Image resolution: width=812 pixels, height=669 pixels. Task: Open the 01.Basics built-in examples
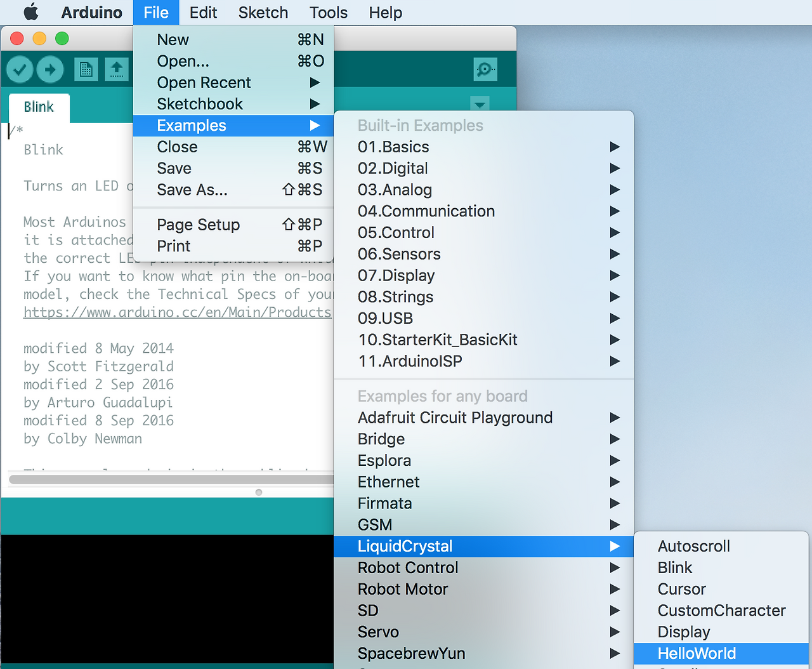click(393, 147)
